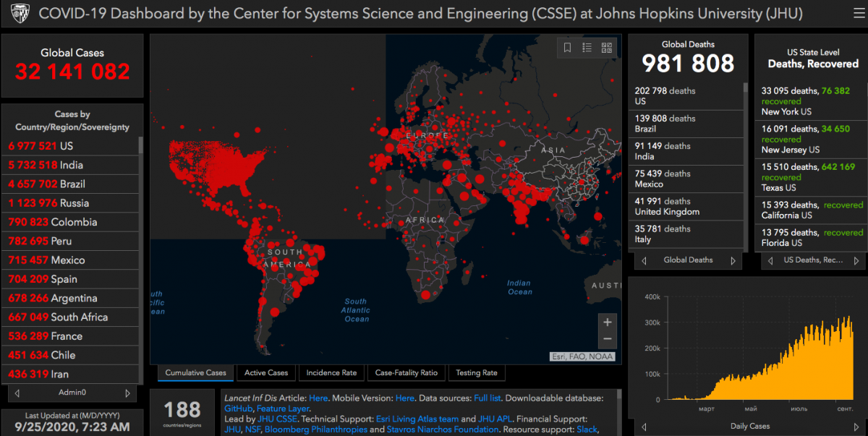Click left arrow beside Global Deaths pager
The image size is (868, 436).
coord(643,260)
